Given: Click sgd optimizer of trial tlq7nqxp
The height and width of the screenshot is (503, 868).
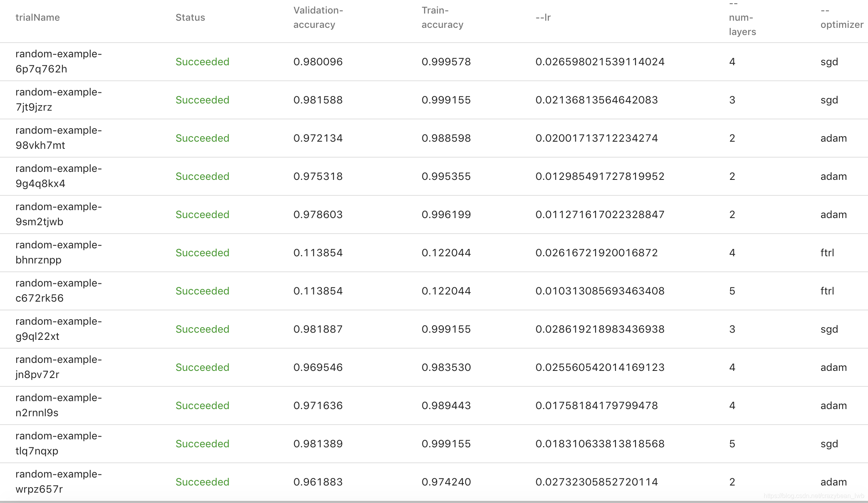Looking at the screenshot, I should pyautogui.click(x=829, y=444).
